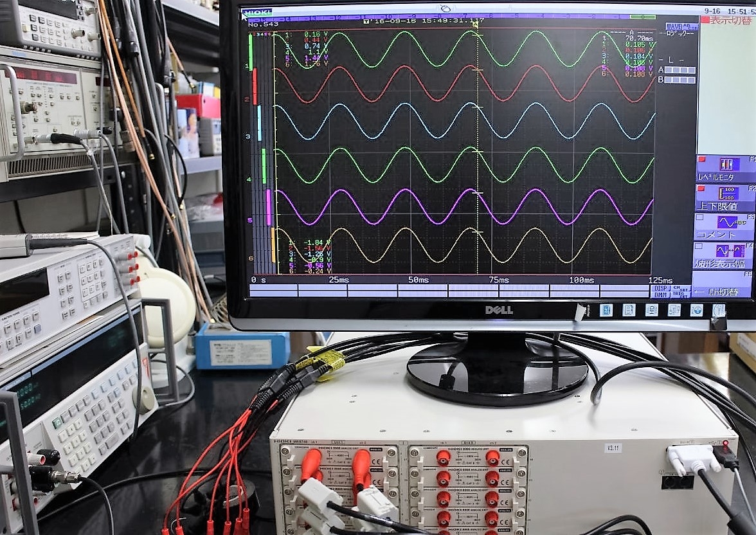
Task: Click the channel 1 green level bar
Action: click(x=251, y=51)
